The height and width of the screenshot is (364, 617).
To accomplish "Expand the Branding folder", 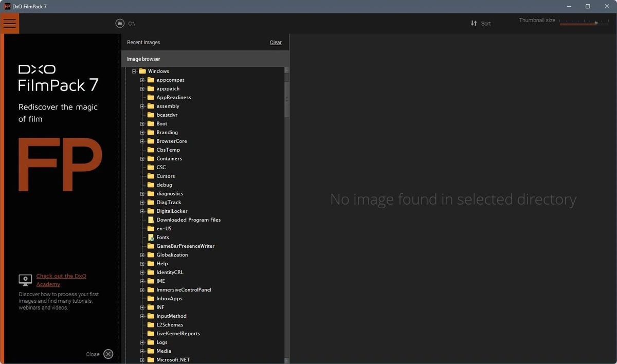I will pos(142,133).
